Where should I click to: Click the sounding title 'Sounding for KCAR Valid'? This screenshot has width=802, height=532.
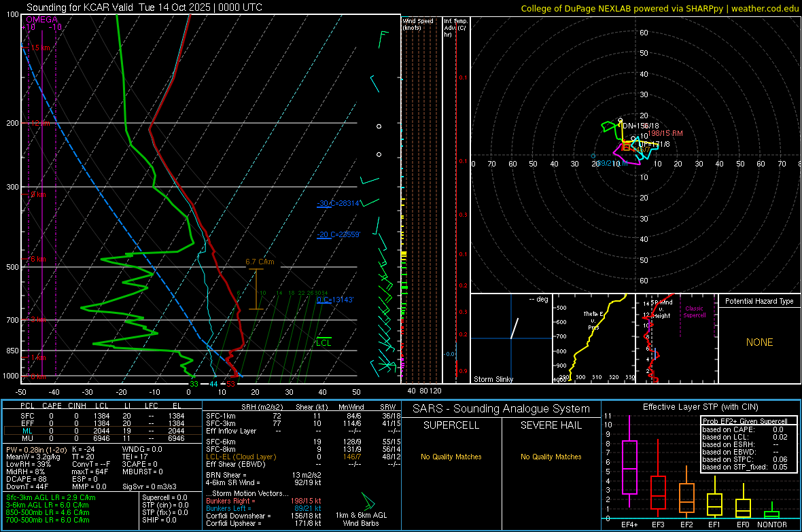pyautogui.click(x=80, y=7)
